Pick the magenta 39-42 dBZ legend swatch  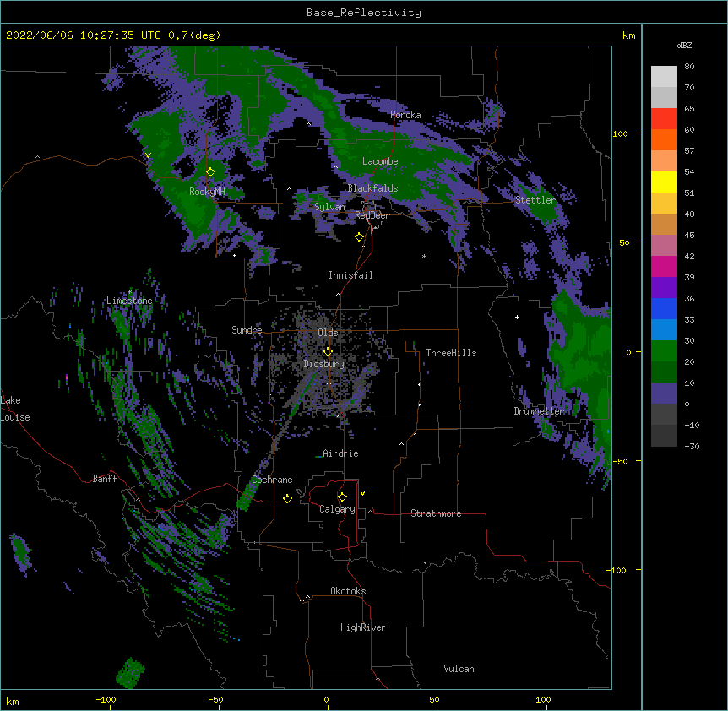[664, 266]
